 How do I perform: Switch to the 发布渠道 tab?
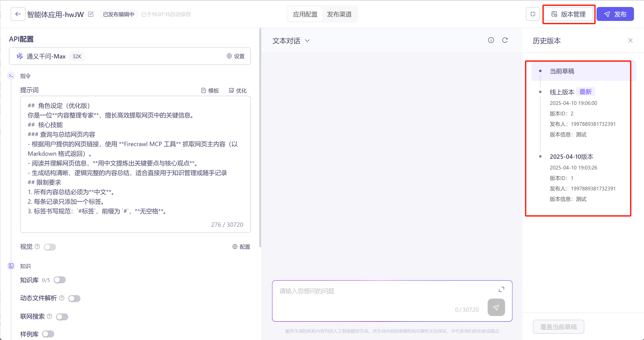pyautogui.click(x=339, y=14)
